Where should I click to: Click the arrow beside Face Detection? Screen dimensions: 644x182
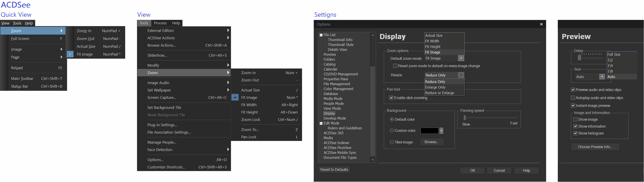coord(228,150)
